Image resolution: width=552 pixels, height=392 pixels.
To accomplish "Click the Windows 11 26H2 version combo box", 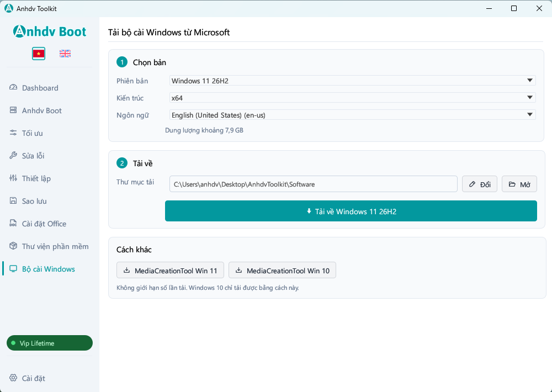I will point(352,81).
